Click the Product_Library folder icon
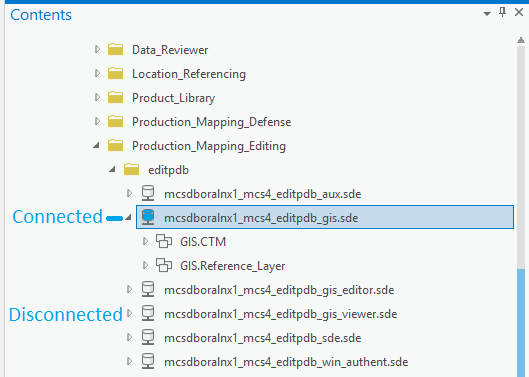Viewport: 529px width, 377px height. [116, 97]
